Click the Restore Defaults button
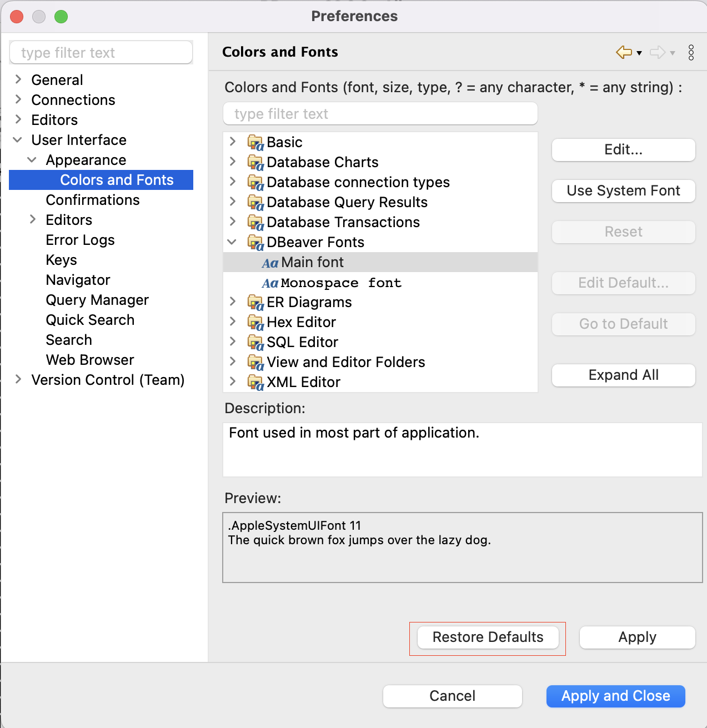 coord(487,637)
